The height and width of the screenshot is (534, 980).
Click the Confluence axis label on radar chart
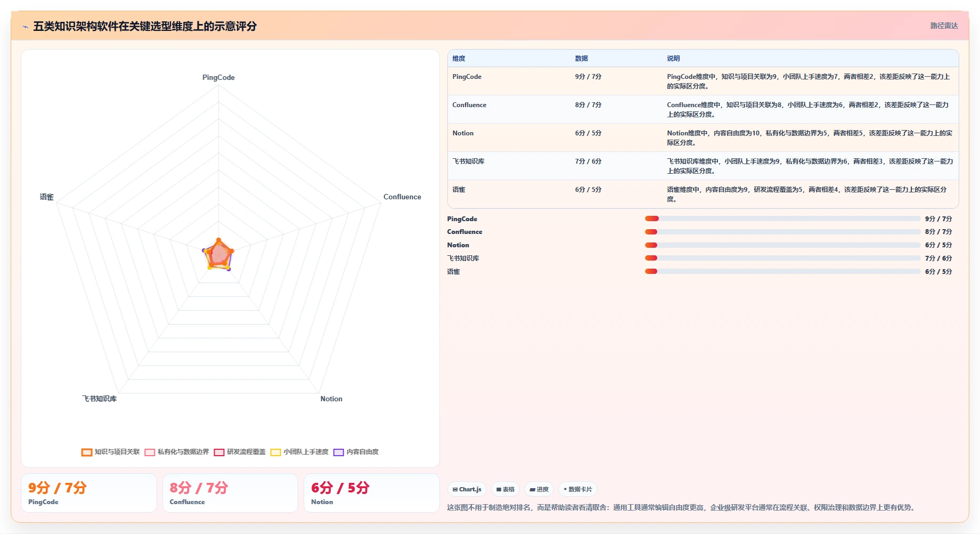click(402, 197)
